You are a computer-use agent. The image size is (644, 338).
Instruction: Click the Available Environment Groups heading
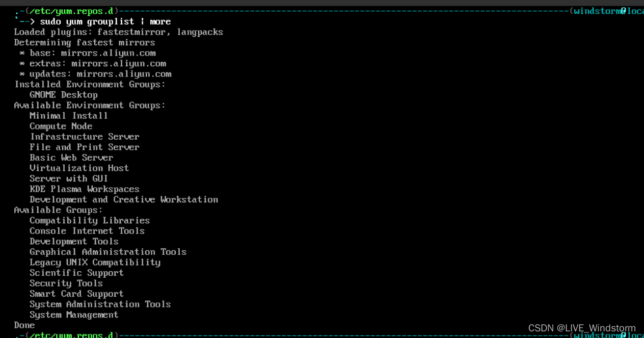[x=90, y=105]
